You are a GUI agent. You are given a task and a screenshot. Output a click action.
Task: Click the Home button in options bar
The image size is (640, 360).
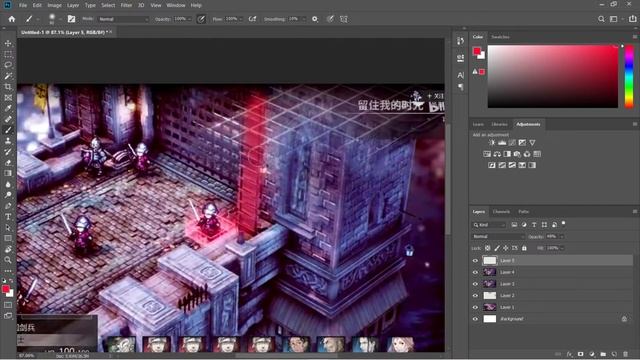(12, 19)
